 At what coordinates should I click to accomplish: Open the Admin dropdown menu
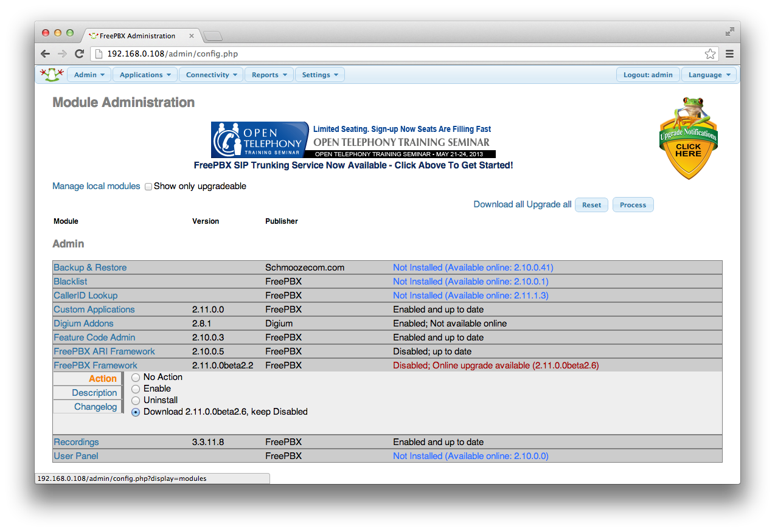click(89, 75)
